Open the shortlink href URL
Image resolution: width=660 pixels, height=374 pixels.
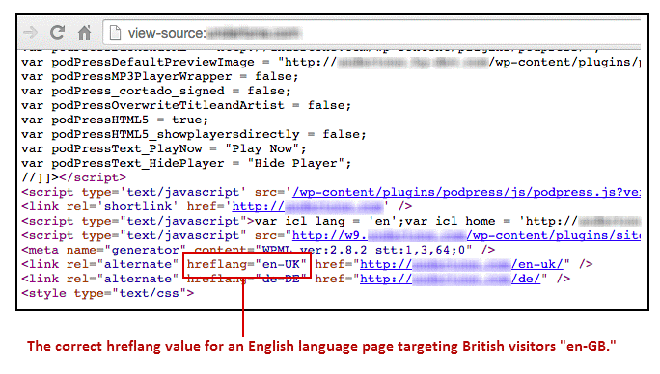(308, 207)
